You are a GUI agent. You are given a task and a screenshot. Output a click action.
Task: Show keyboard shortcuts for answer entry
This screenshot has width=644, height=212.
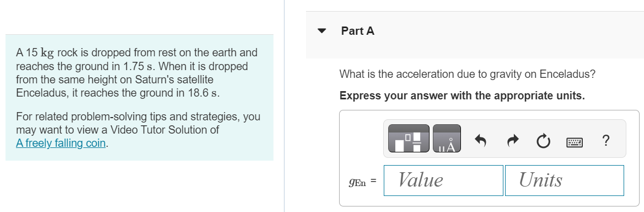pyautogui.click(x=574, y=142)
